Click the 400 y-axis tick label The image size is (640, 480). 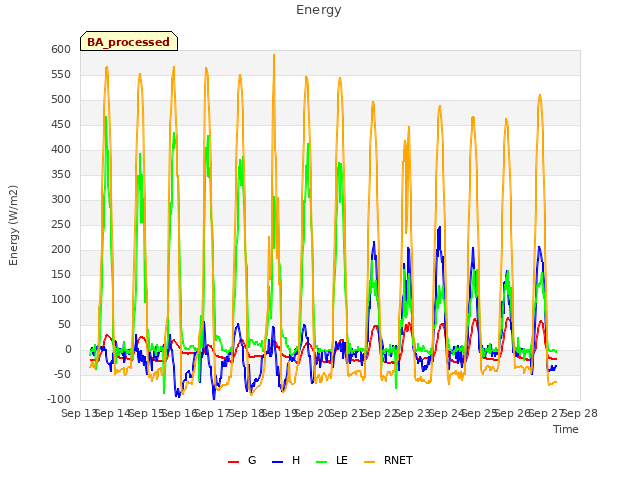coord(61,150)
